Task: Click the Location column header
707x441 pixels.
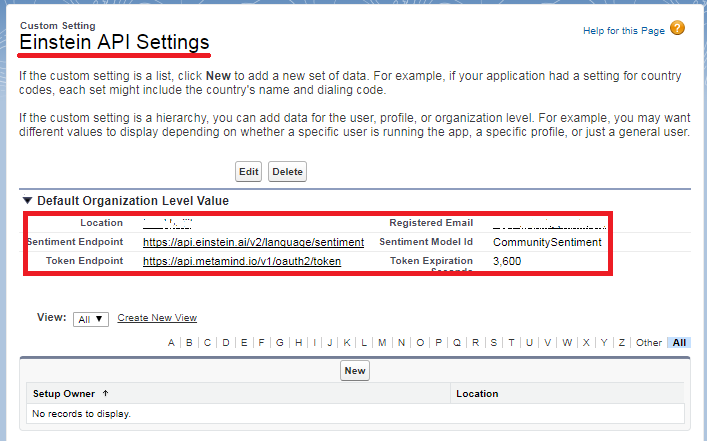Action: tap(477, 394)
